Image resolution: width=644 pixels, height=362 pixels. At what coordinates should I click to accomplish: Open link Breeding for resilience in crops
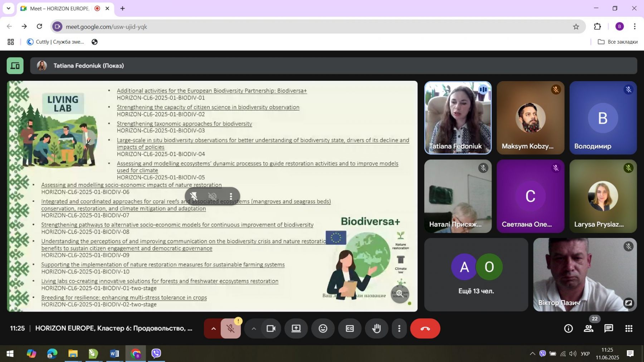(124, 297)
